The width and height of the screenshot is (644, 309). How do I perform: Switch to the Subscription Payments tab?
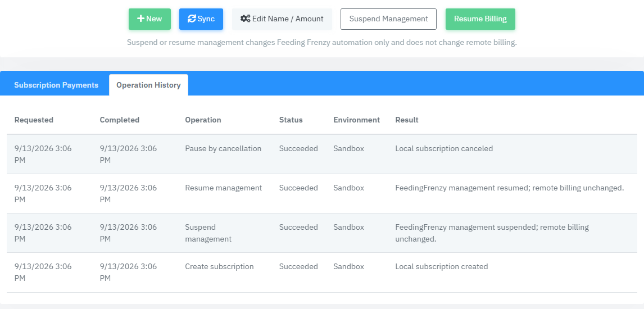tap(56, 85)
